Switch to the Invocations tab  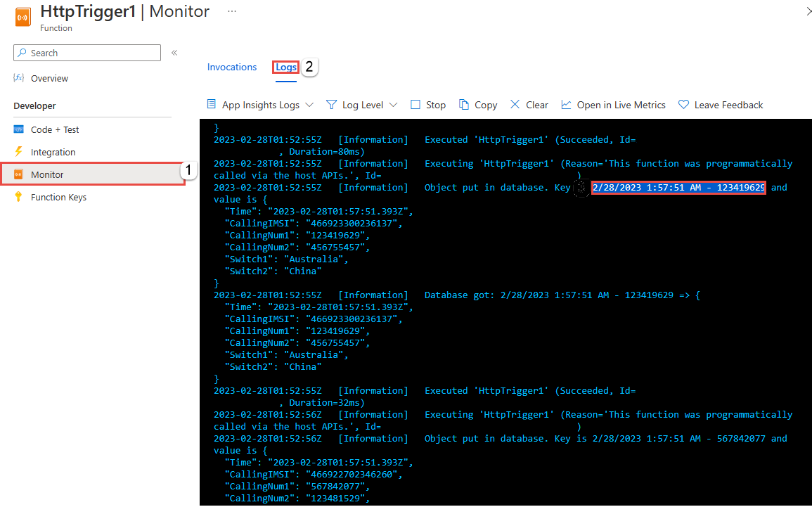click(x=232, y=67)
